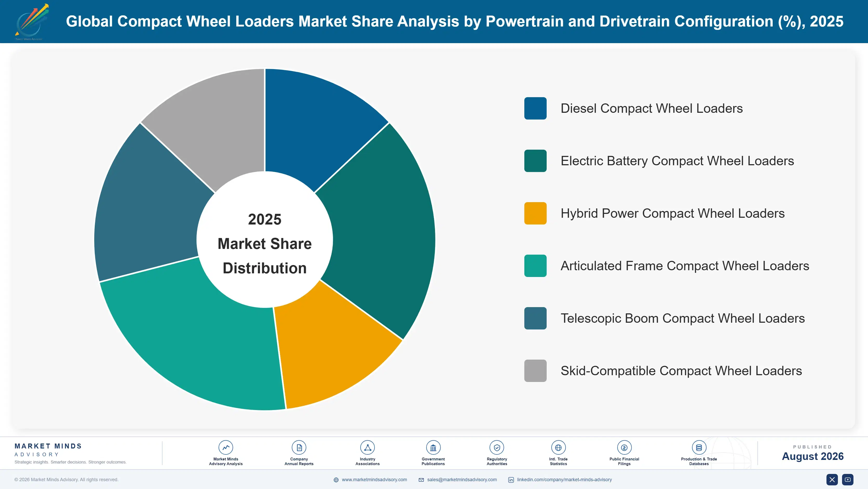Click the chart title in the header
The height and width of the screenshot is (489, 868).
(455, 21)
